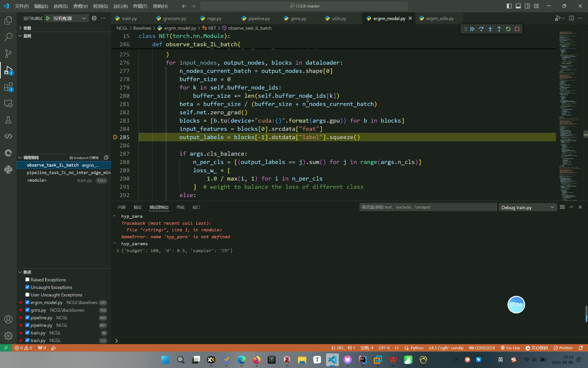Click the Go Live status bar button
This screenshot has width=588, height=368.
tap(510, 348)
